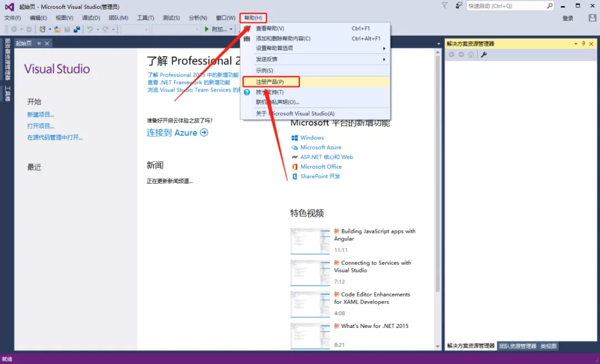Open the 服务器资源管理器 side tab
This screenshot has width=600, height=364.
click(x=7, y=59)
